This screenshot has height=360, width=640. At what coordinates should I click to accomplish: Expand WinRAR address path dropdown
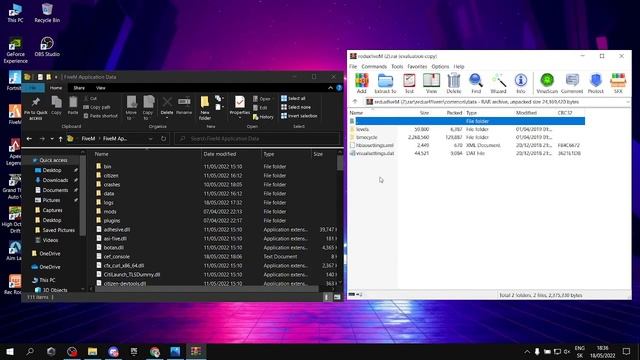(x=628, y=102)
